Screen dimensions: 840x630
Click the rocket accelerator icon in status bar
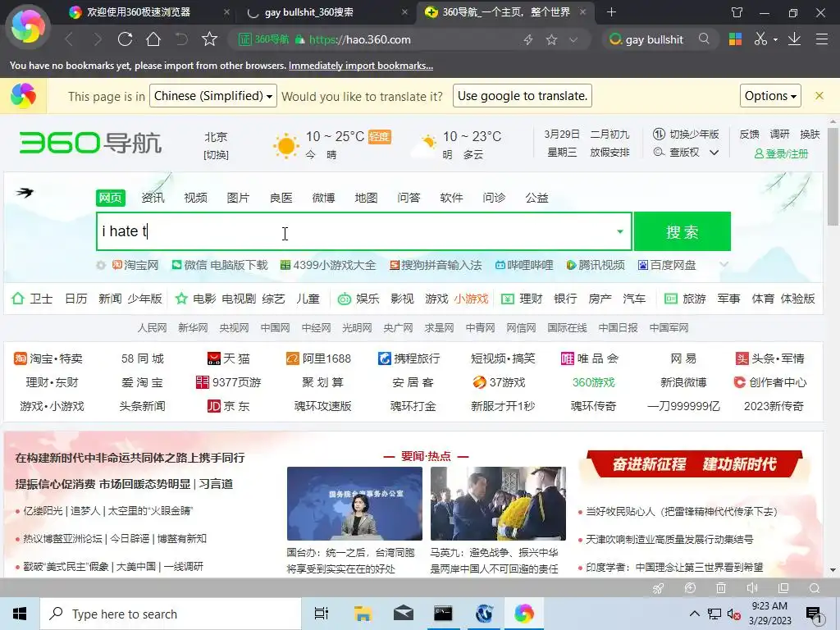659,588
